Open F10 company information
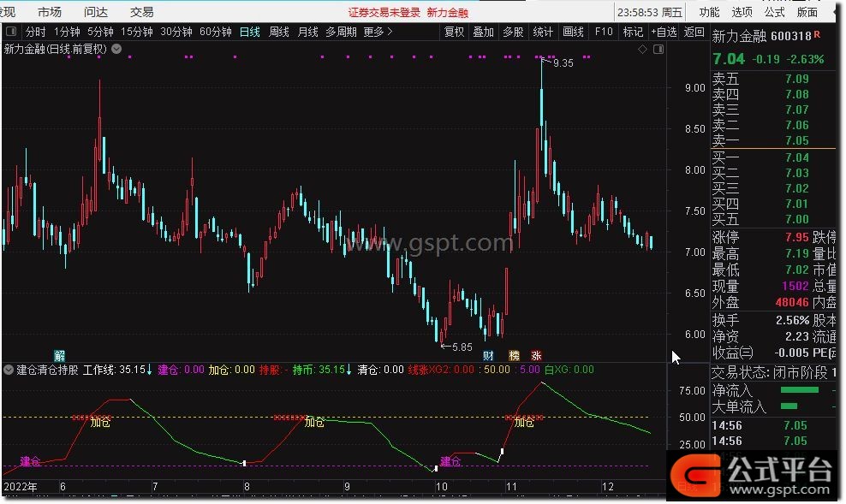This screenshot has width=846, height=504. [x=604, y=32]
